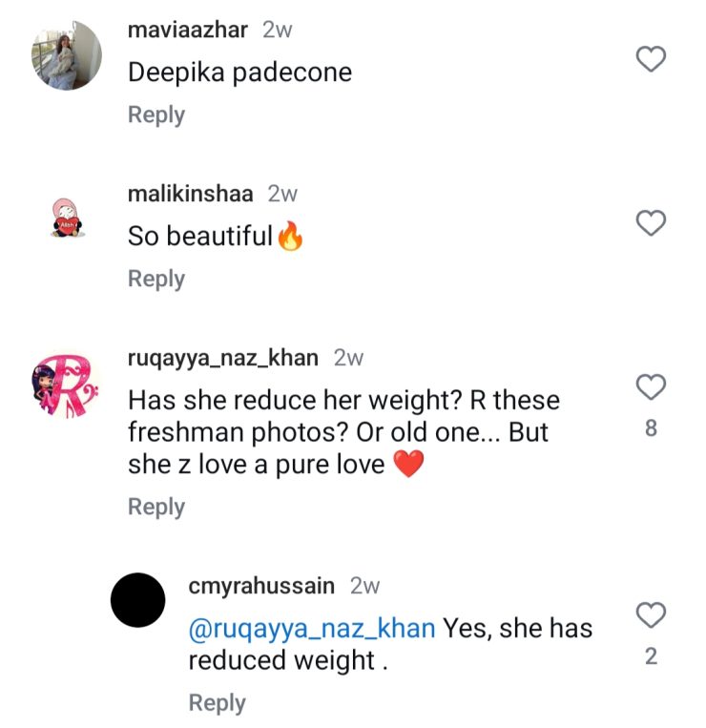Like cmyrahussain's reply with heart icon
706x728 pixels.
(651, 615)
